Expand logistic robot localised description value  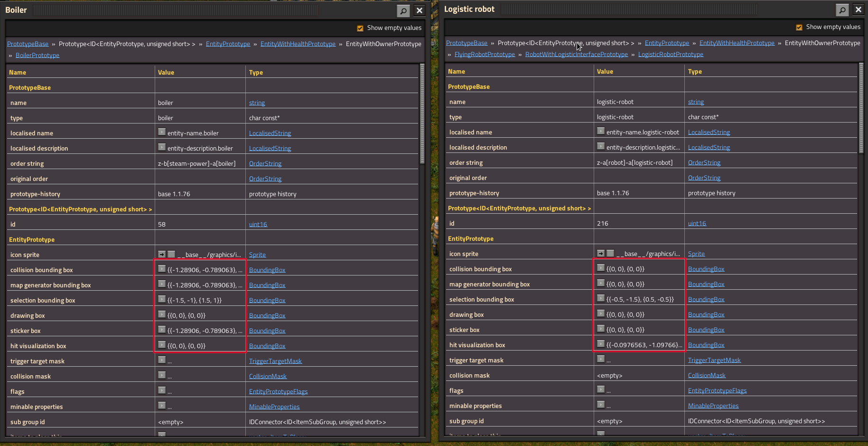click(601, 146)
